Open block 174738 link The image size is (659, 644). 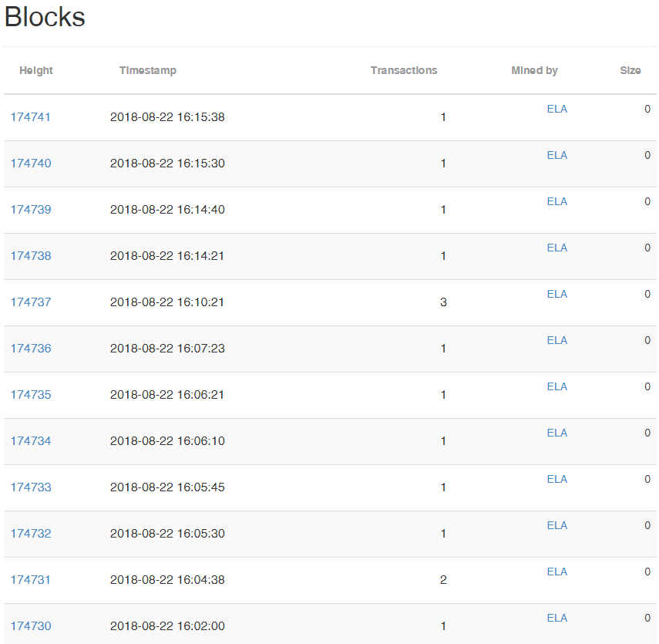(x=31, y=256)
